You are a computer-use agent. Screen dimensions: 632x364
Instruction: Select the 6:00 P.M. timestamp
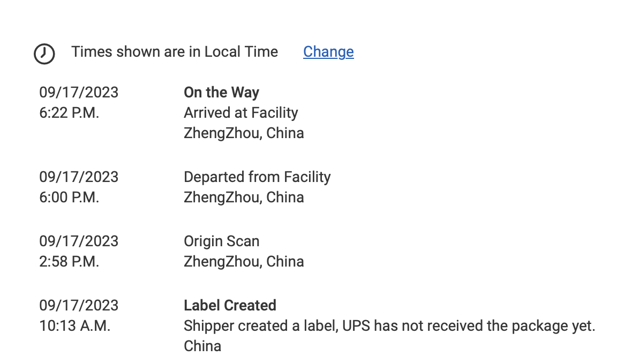[x=69, y=198]
